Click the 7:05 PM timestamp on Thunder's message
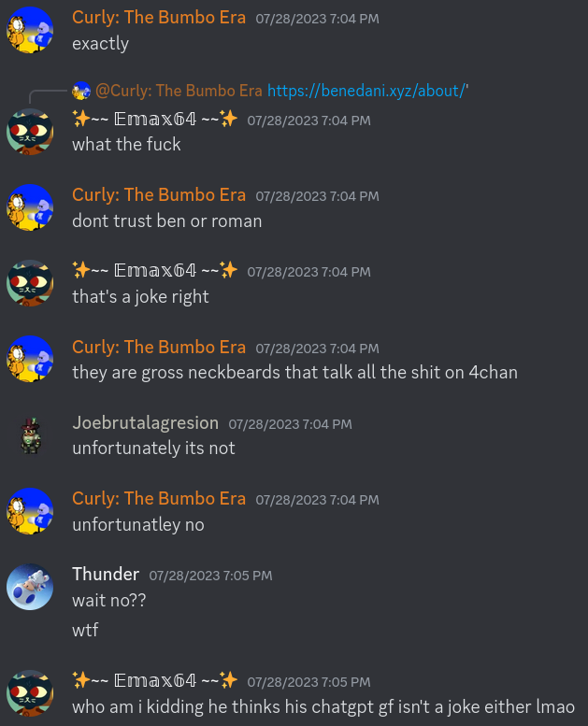588x726 pixels. (211, 576)
